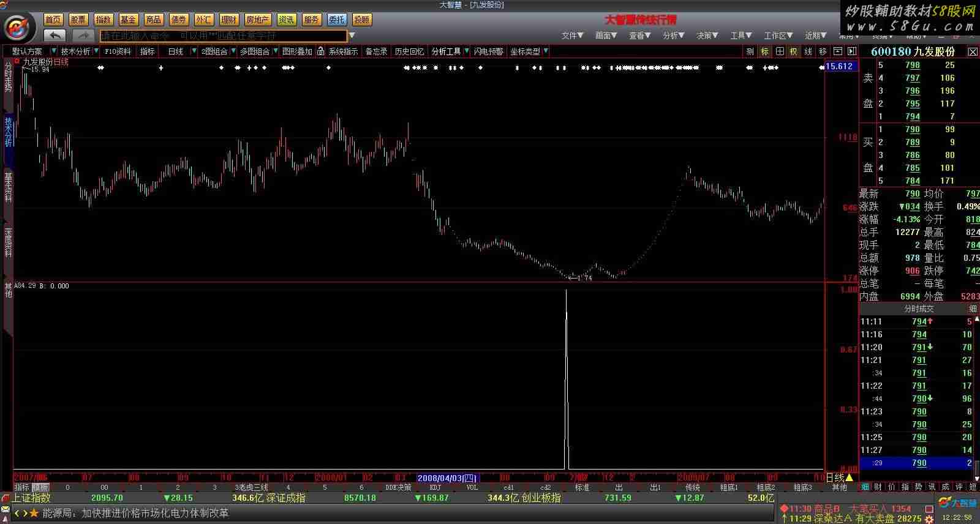The width and height of the screenshot is (980, 524).
Task: Click 闪电预警 in the toolbar
Action: pyautogui.click(x=488, y=51)
